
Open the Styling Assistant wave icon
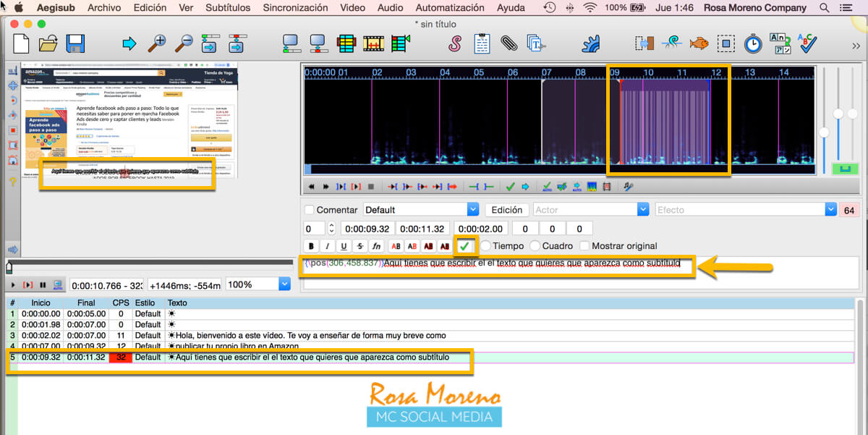[x=673, y=43]
